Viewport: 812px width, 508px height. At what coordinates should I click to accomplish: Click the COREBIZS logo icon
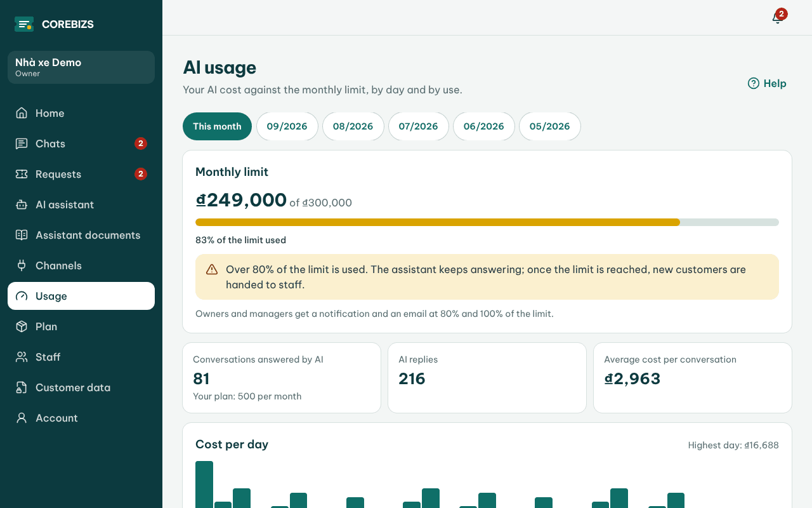(x=24, y=24)
